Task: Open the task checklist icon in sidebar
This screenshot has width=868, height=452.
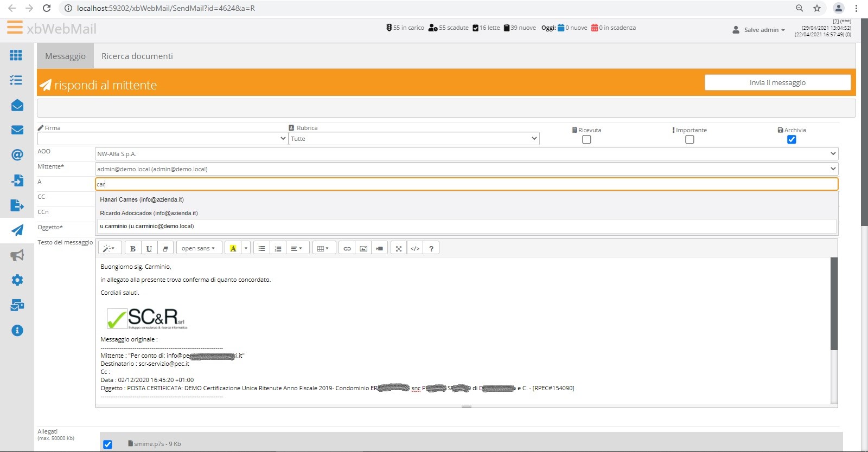Action: (16, 80)
